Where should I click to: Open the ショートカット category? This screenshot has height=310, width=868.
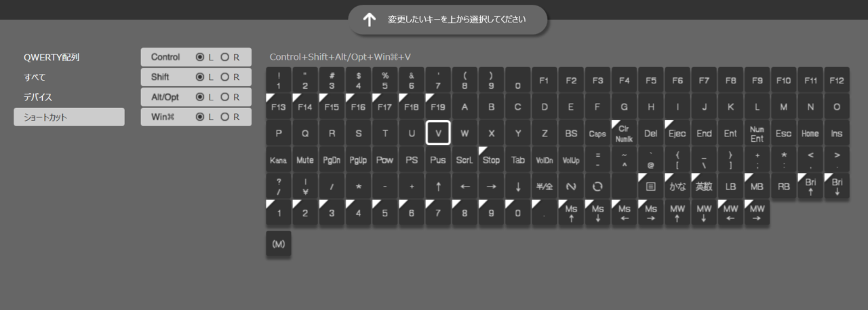(69, 117)
